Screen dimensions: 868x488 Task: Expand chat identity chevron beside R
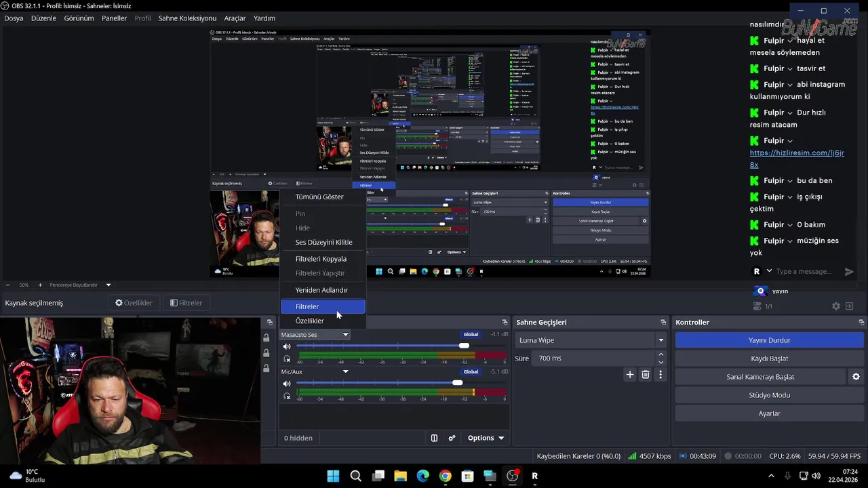[769, 271]
